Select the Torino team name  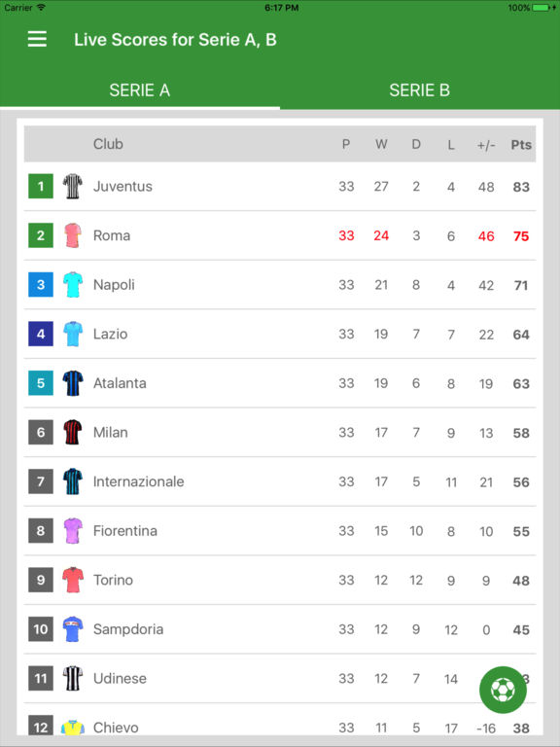click(x=113, y=581)
